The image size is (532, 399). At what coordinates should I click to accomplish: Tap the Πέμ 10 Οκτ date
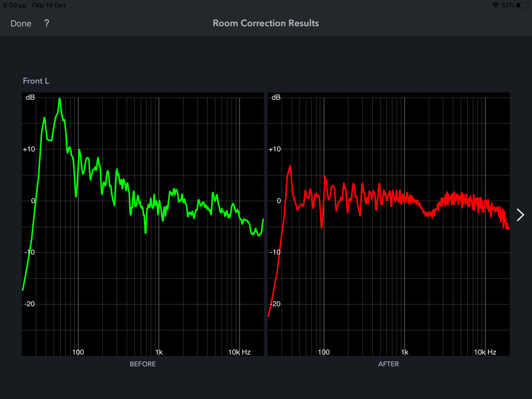(x=49, y=5)
